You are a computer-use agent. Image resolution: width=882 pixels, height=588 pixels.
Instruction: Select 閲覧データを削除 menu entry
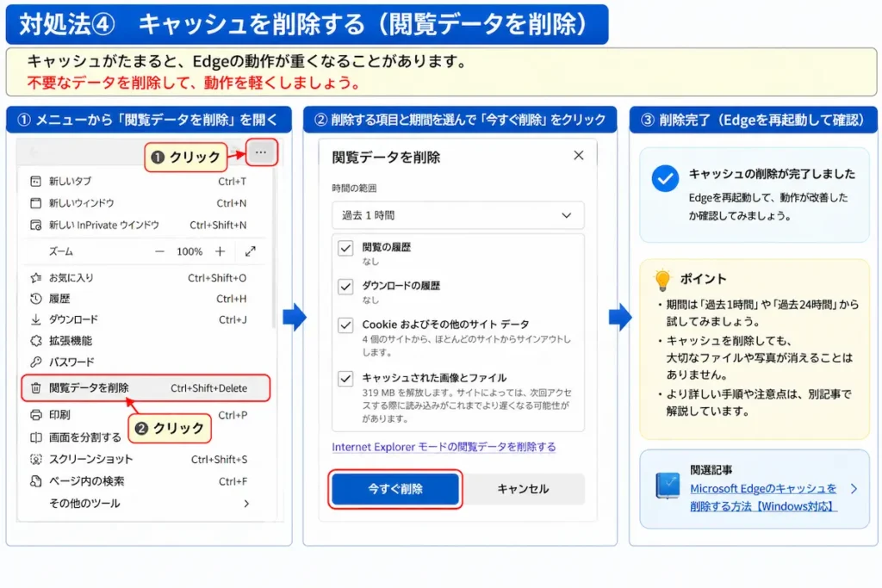pos(146,388)
